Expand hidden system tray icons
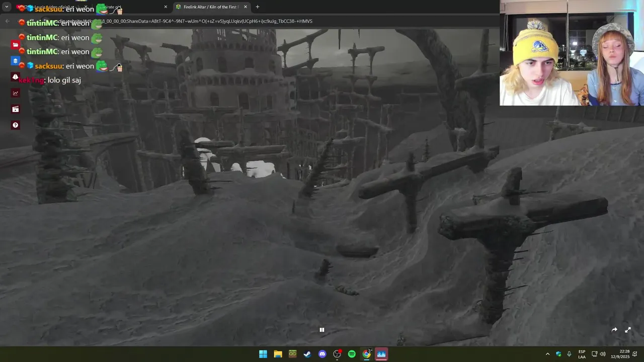Screen dimensions: 644x362 tap(548, 354)
